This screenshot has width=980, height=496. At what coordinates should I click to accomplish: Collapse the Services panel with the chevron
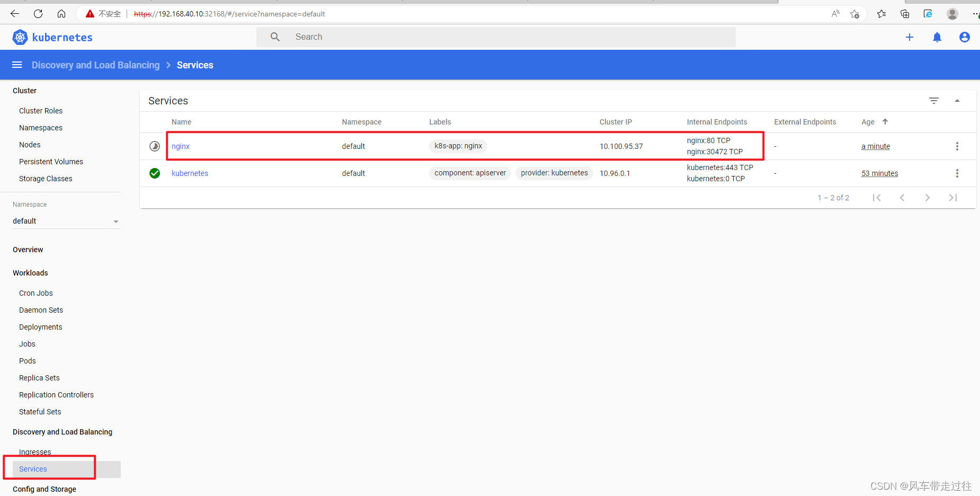pos(957,101)
